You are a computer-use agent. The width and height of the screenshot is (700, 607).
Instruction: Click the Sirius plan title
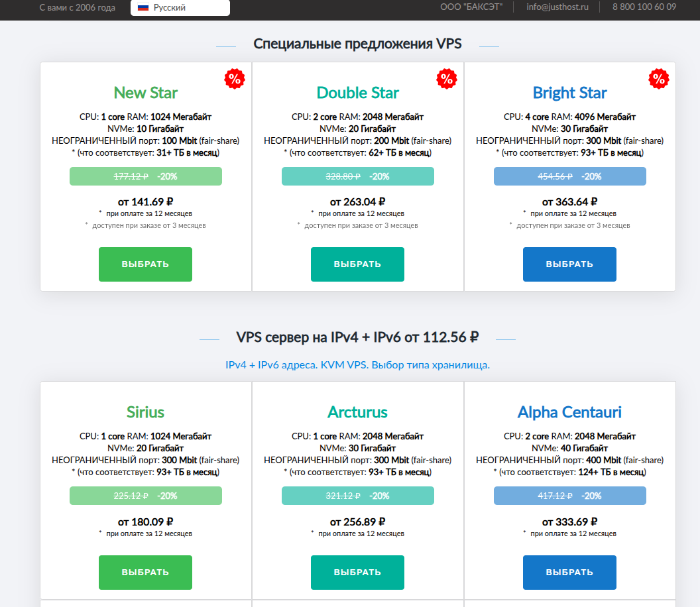click(x=146, y=412)
